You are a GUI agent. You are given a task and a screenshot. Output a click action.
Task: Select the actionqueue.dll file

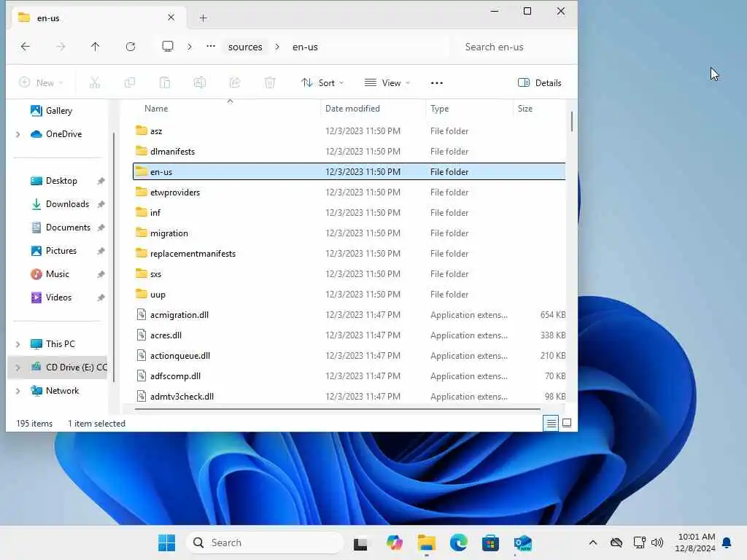[349, 356]
